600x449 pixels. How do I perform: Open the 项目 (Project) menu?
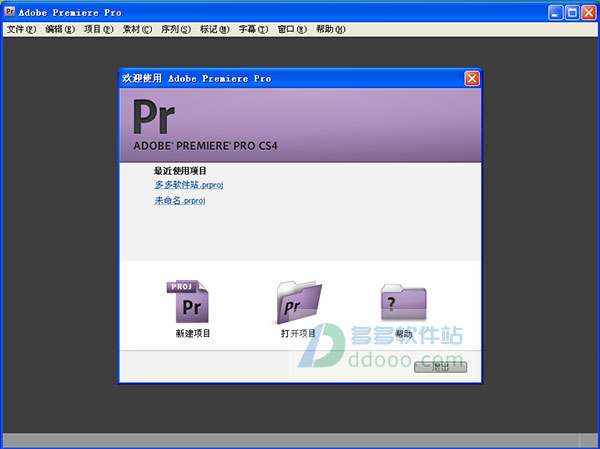coord(99,29)
